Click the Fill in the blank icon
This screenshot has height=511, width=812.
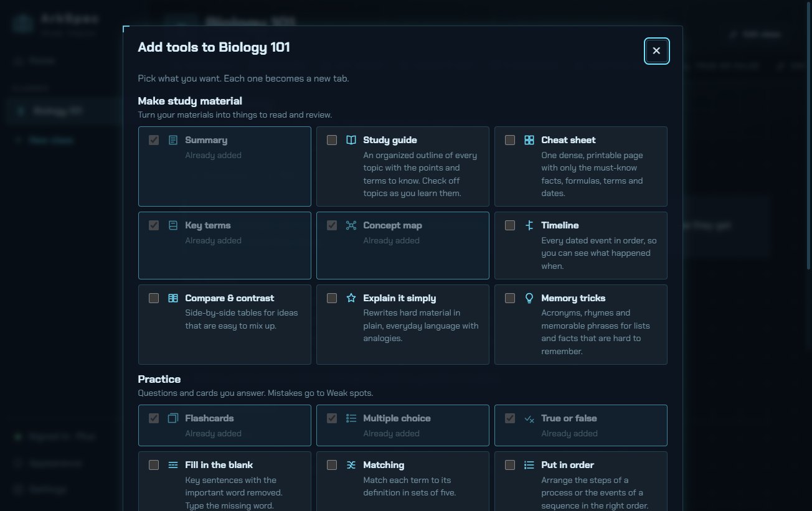click(x=173, y=465)
